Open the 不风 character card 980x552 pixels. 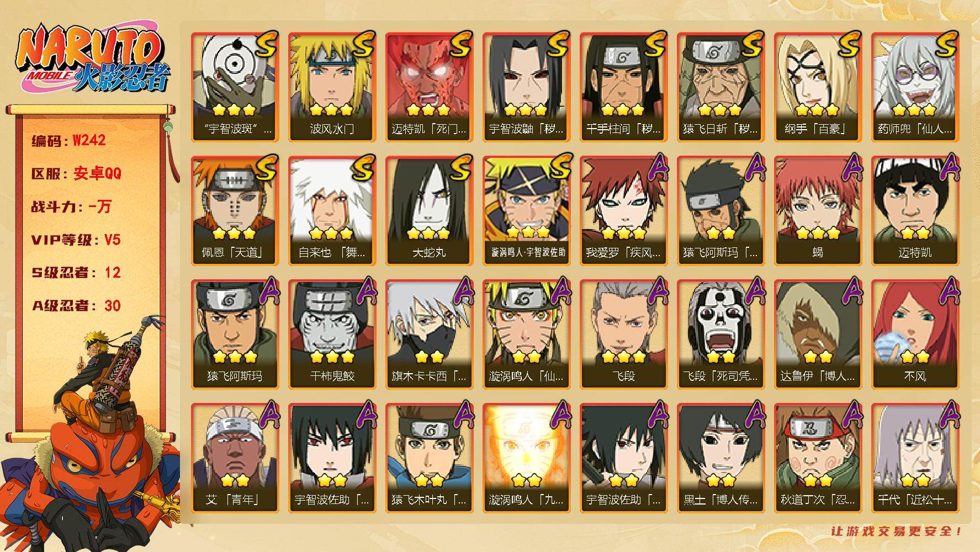(x=915, y=334)
